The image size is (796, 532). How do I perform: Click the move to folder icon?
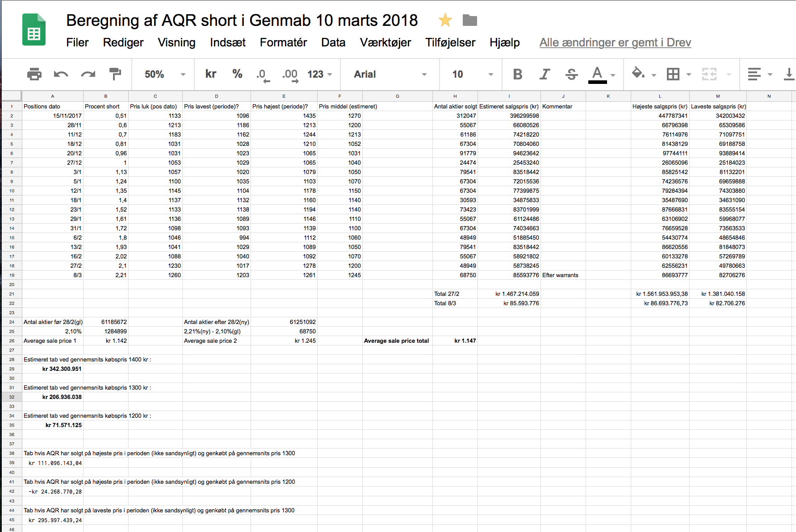(x=469, y=20)
